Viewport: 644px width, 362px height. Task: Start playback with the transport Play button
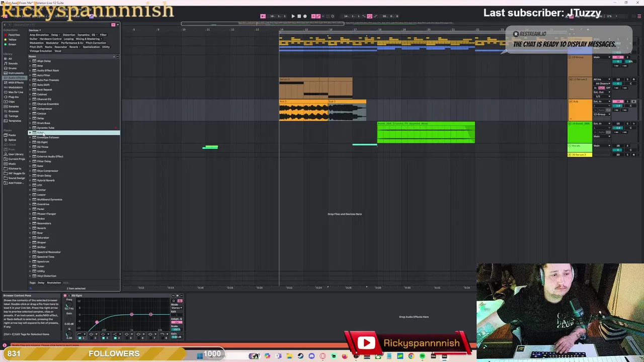pos(293,16)
